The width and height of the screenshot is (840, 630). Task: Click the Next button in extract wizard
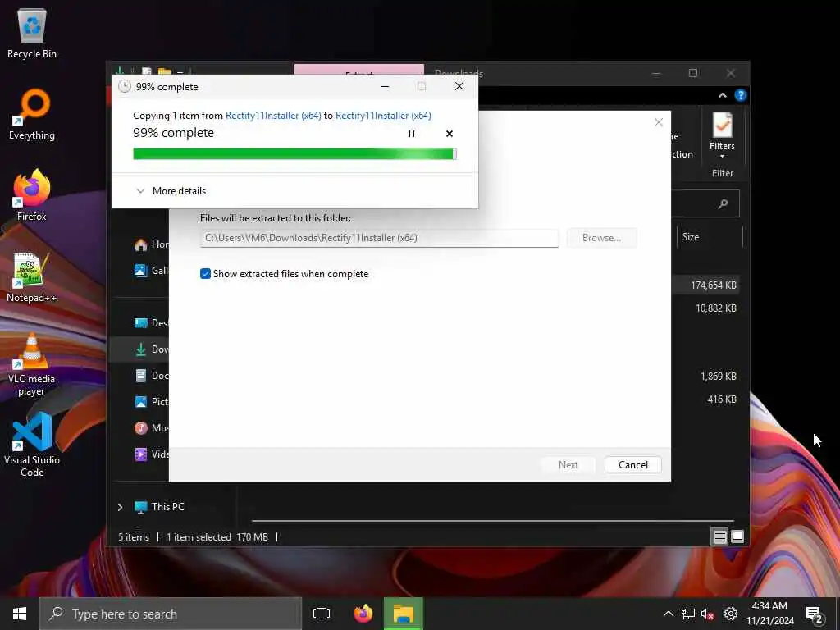(568, 464)
